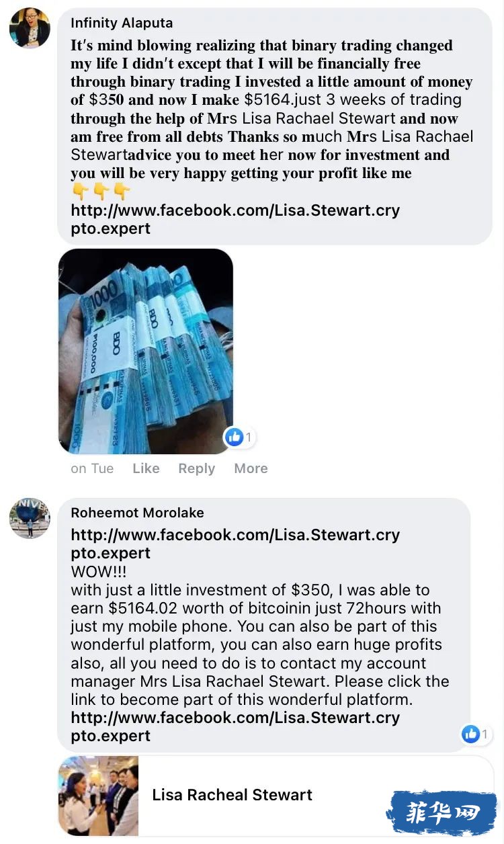Click the like count beside the photo
This screenshot has height=844, width=504.
click(249, 437)
